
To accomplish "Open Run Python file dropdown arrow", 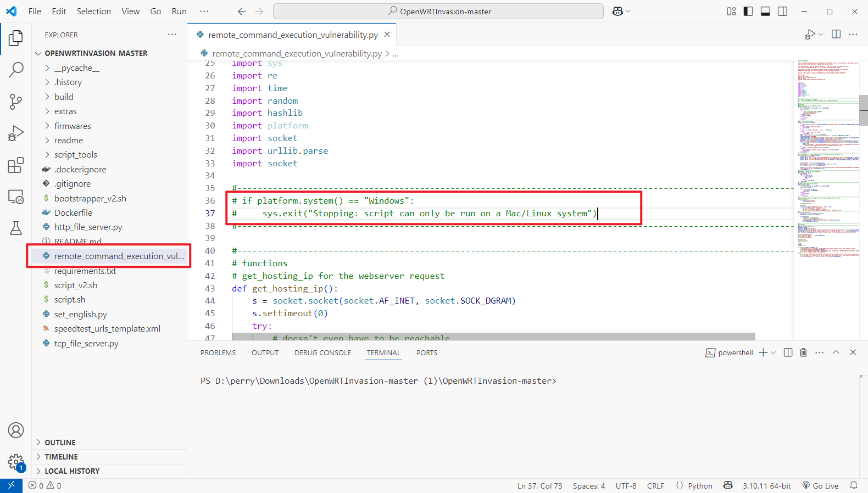I will (x=821, y=34).
